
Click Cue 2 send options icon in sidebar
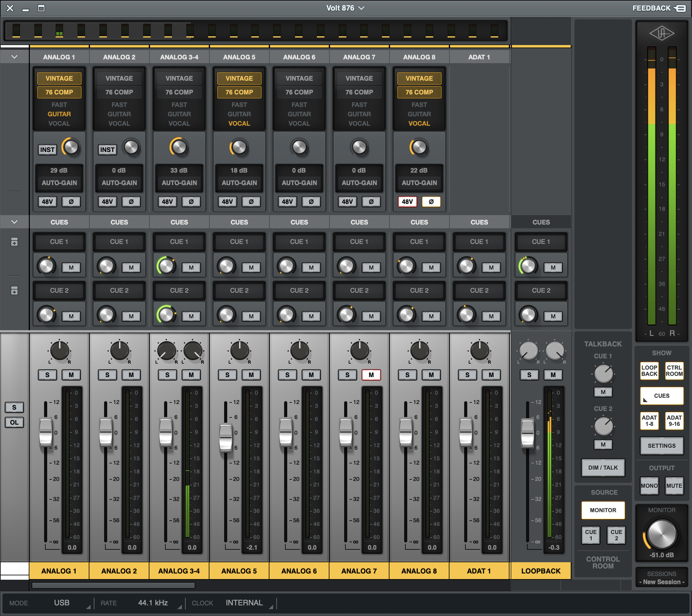pyautogui.click(x=14, y=290)
